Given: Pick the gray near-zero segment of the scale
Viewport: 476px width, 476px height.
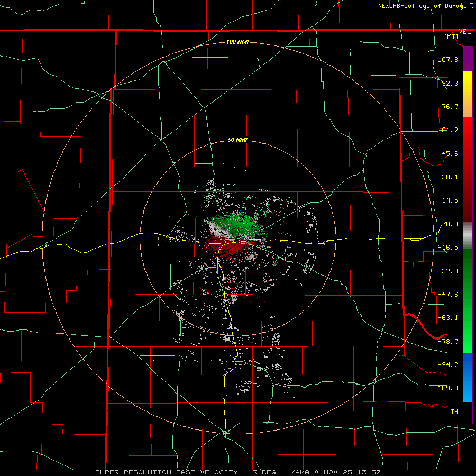Looking at the screenshot, I should point(467,235).
